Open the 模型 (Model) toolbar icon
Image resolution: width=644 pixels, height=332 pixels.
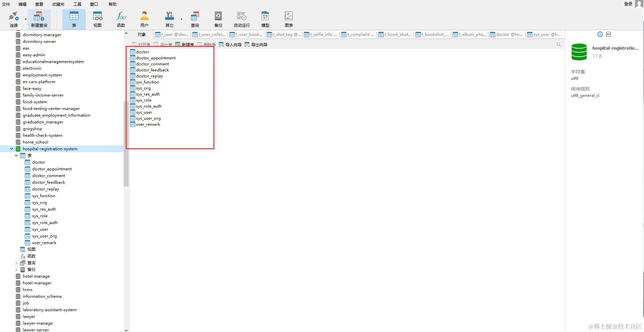coord(265,19)
